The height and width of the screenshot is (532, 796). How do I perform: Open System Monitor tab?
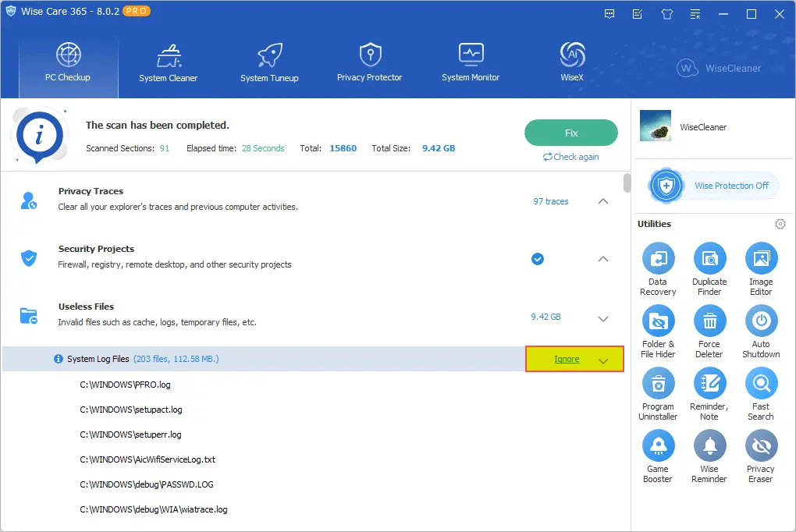coord(471,62)
